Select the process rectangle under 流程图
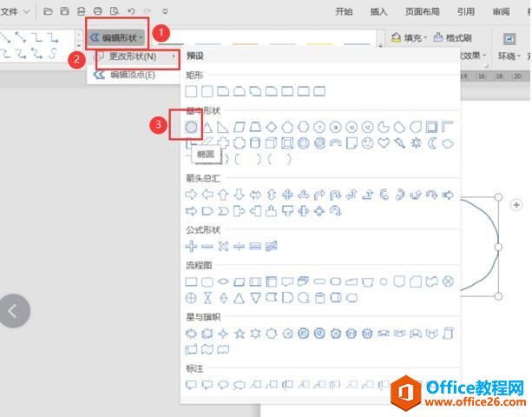The height and width of the screenshot is (417, 532). click(x=191, y=281)
